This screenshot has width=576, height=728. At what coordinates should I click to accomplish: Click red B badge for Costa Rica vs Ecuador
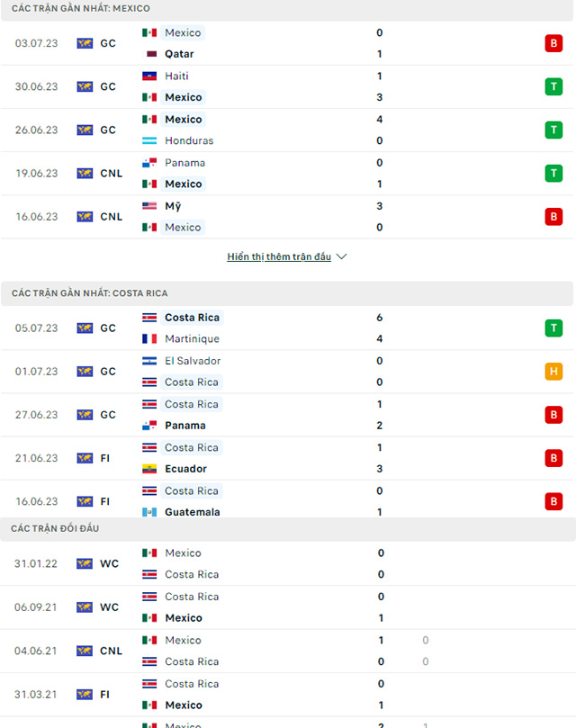553,458
